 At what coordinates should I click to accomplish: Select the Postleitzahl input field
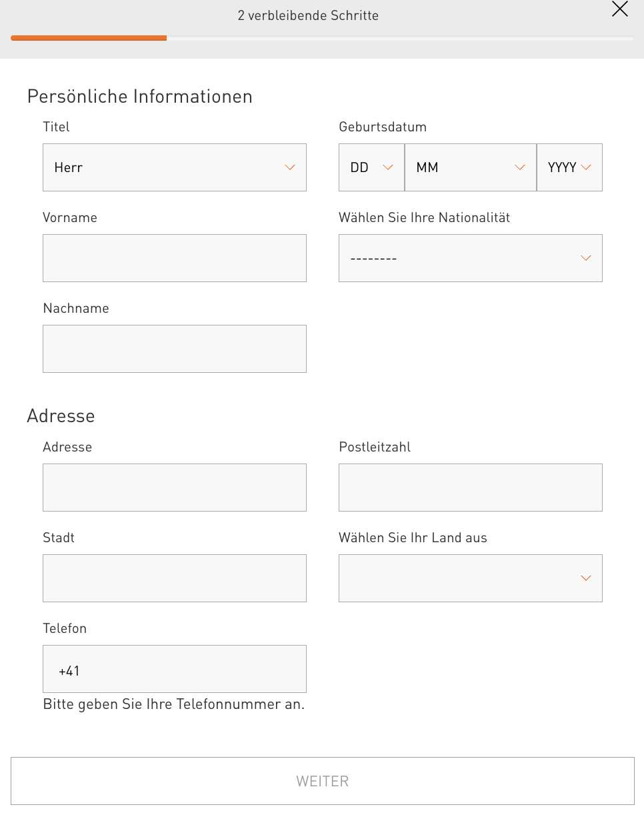click(x=470, y=488)
